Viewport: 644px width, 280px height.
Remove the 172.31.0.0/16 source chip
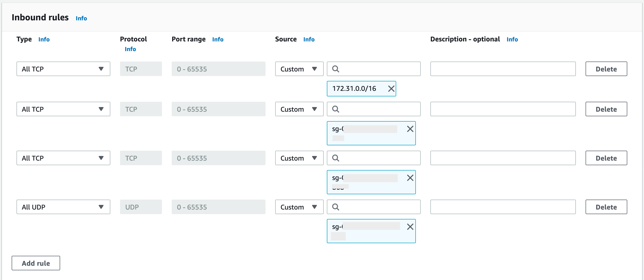point(391,89)
